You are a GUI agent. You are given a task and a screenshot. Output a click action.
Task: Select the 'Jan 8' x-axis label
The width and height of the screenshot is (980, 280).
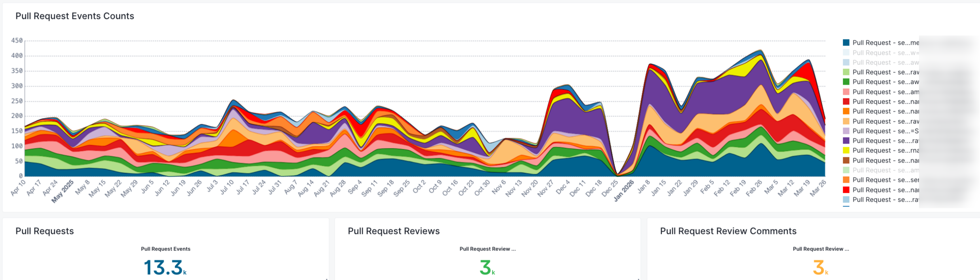pos(643,186)
